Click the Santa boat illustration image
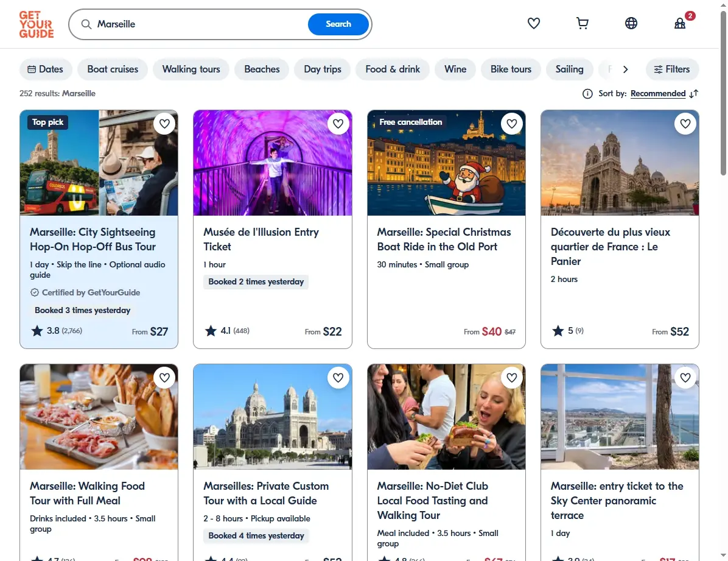Image resolution: width=728 pixels, height=561 pixels. click(x=446, y=163)
